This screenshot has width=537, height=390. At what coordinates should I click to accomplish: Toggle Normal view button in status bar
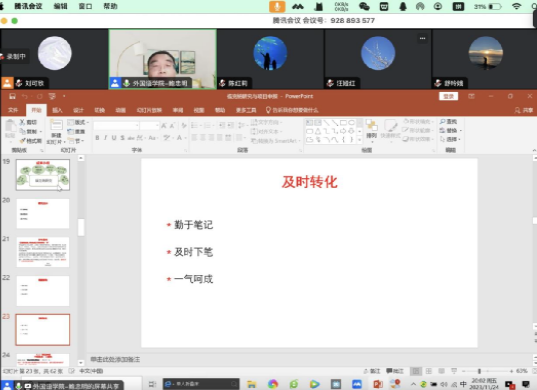pos(416,371)
